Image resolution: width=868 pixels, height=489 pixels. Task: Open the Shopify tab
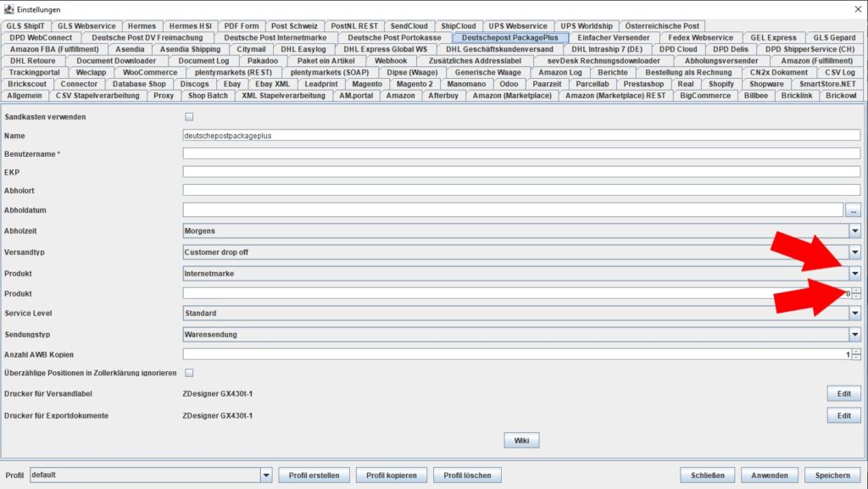(721, 84)
